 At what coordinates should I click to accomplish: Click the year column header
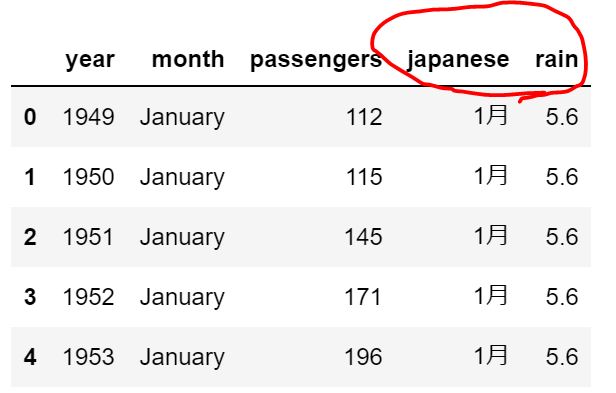(90, 60)
